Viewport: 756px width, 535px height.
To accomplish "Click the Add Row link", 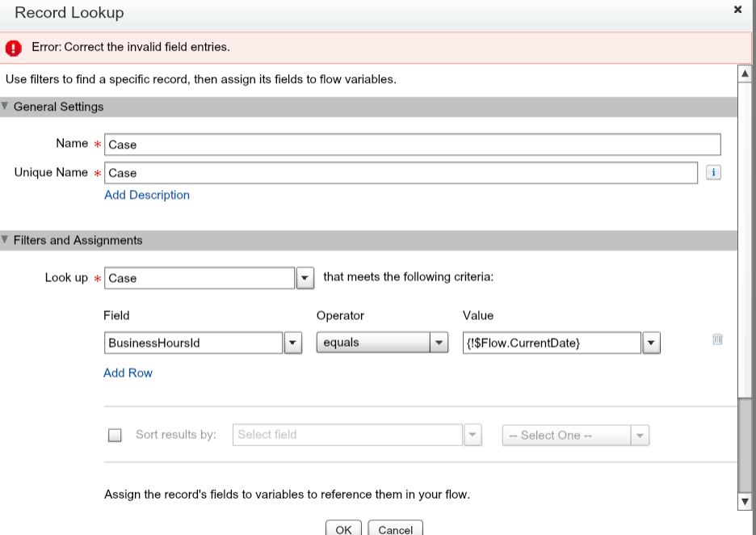I will point(128,373).
